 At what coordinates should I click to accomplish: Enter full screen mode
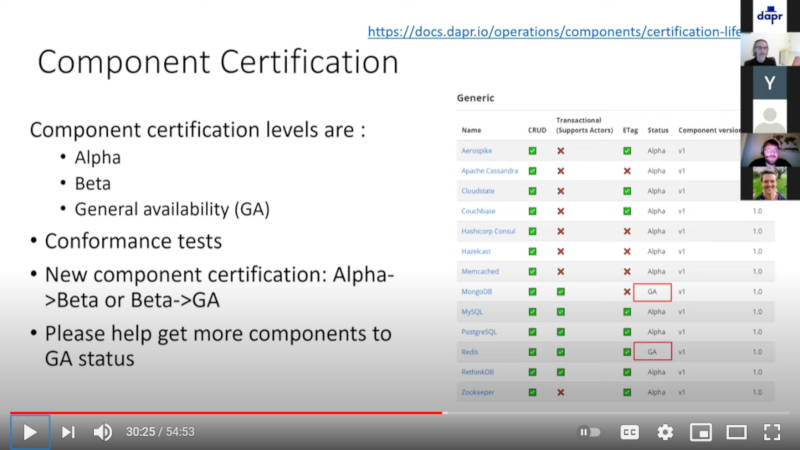point(772,432)
